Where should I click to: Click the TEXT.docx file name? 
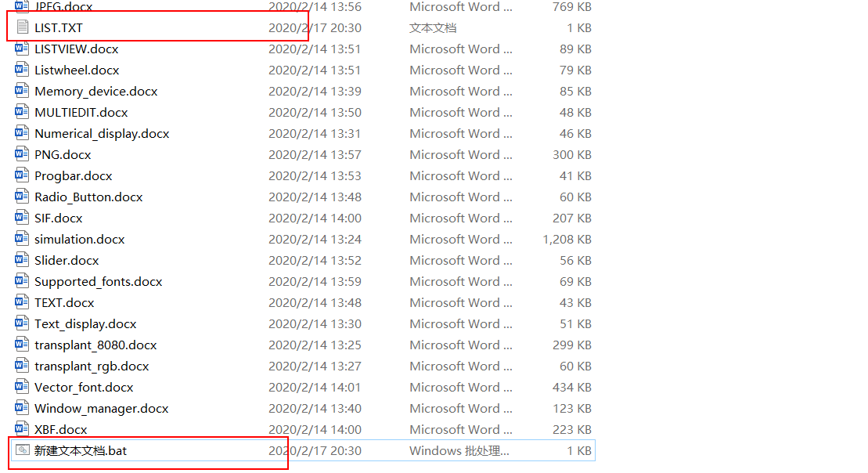point(64,302)
